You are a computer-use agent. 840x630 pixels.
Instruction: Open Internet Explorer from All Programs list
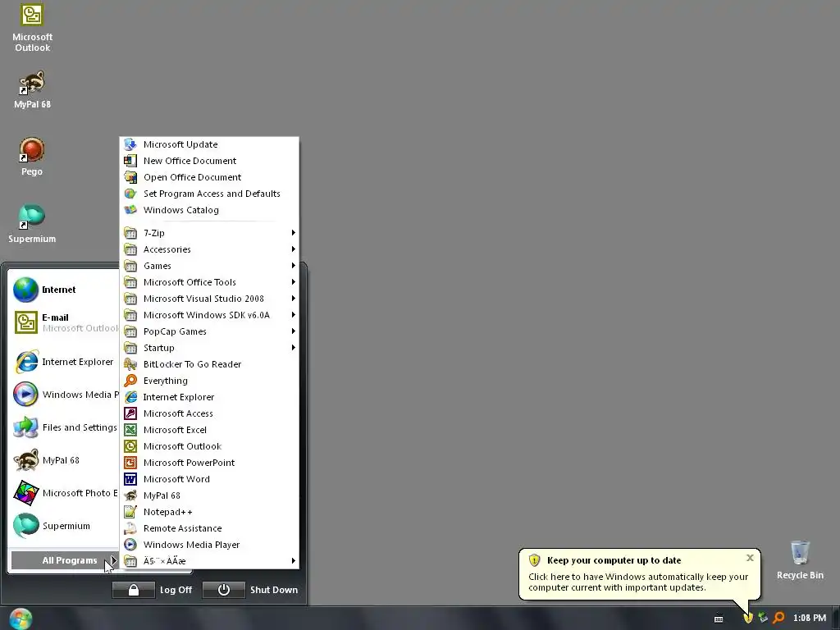[209, 397]
